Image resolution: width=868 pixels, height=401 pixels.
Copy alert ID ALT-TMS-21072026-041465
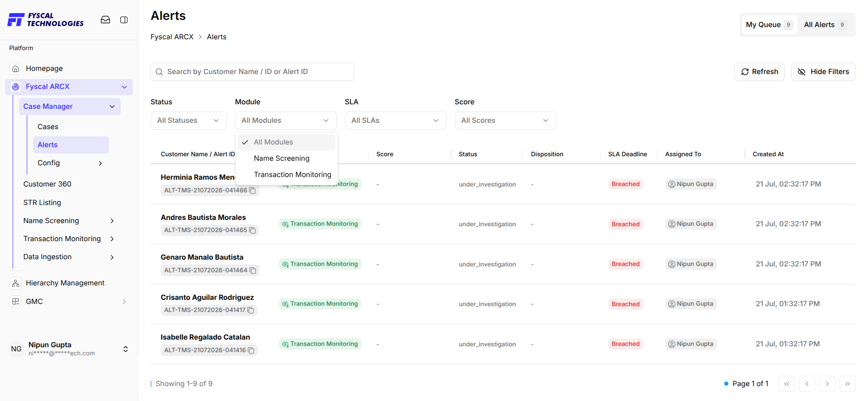point(253,230)
